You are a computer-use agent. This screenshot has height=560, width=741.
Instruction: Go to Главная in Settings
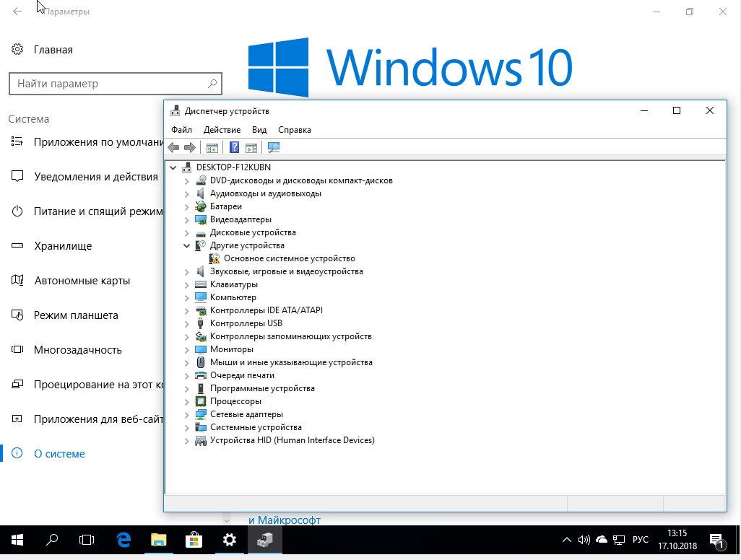tap(53, 50)
